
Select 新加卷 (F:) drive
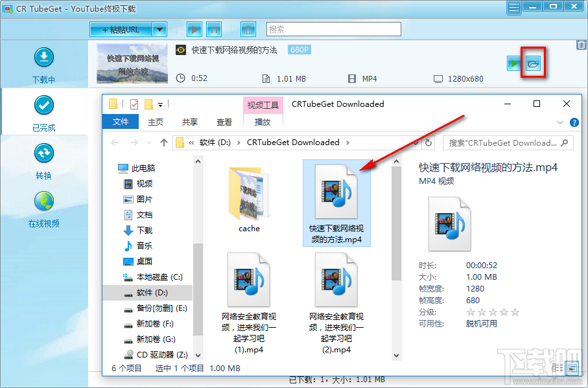pos(149,324)
